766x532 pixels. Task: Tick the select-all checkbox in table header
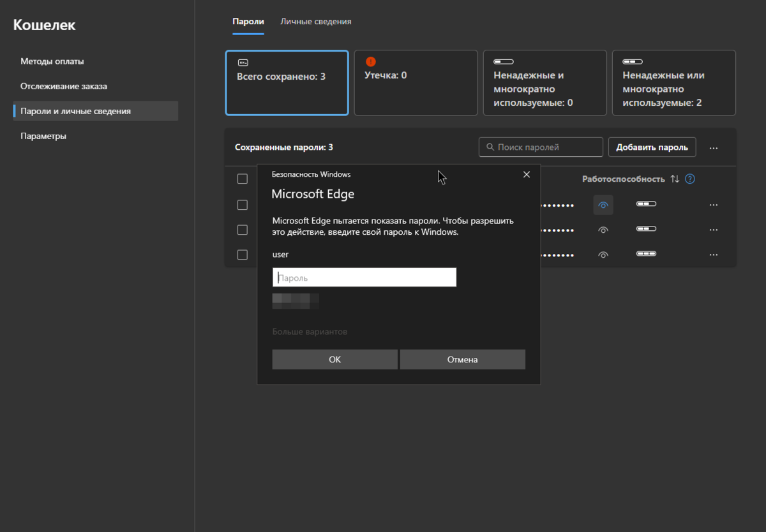(x=243, y=179)
